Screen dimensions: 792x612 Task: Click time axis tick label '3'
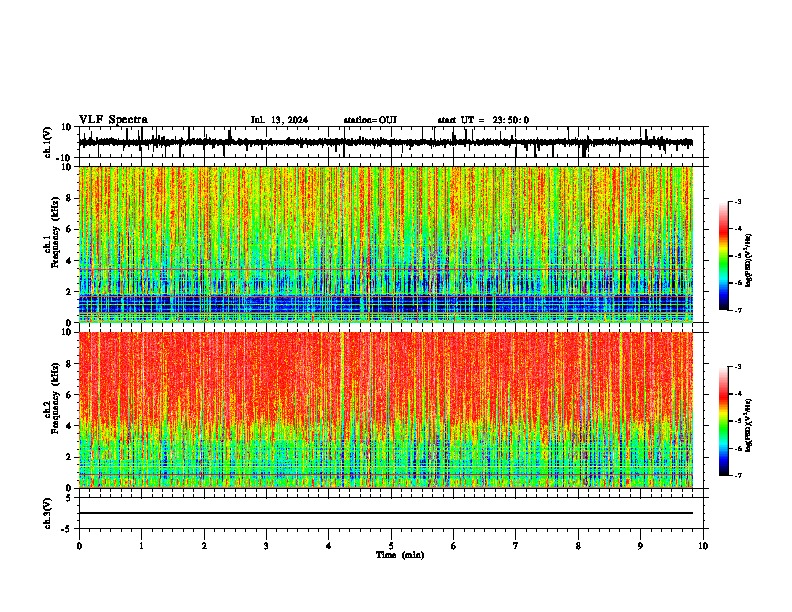point(266,546)
